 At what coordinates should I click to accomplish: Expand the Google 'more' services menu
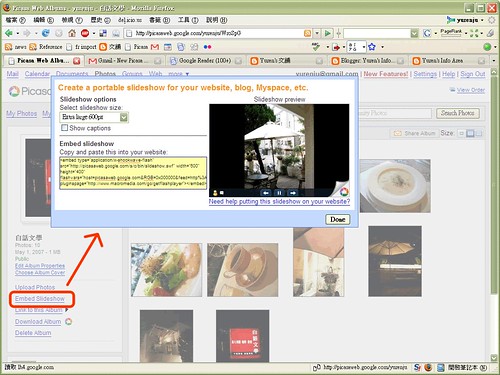coord(179,74)
